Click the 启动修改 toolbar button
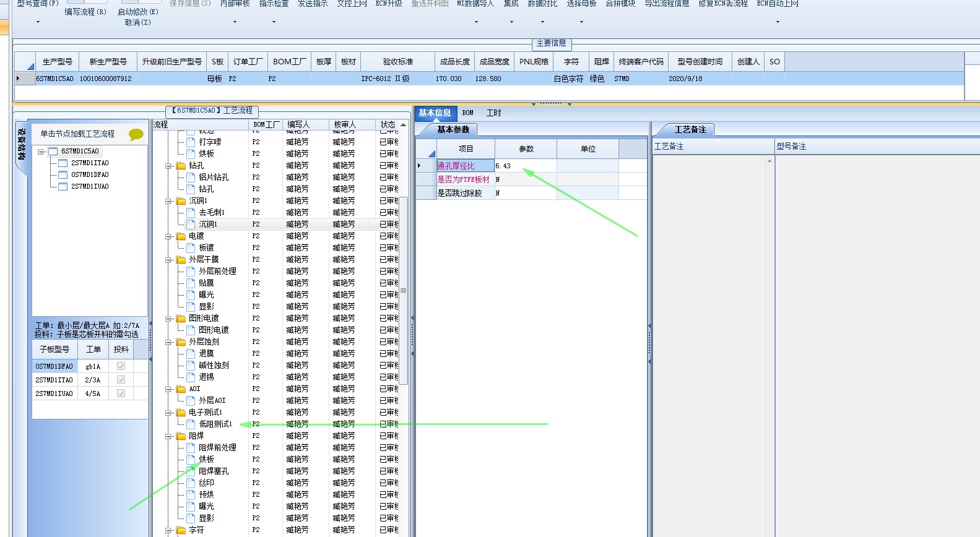This screenshot has width=980, height=537. tap(137, 12)
